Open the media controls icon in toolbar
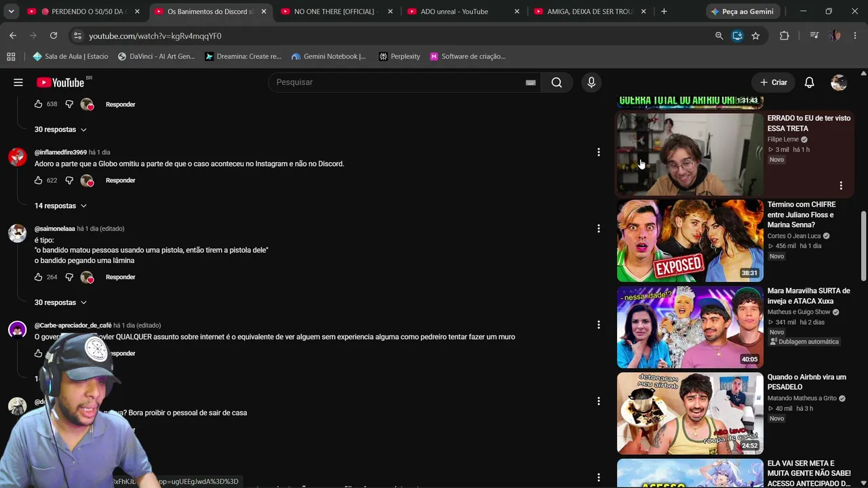The width and height of the screenshot is (868, 488). tap(814, 36)
